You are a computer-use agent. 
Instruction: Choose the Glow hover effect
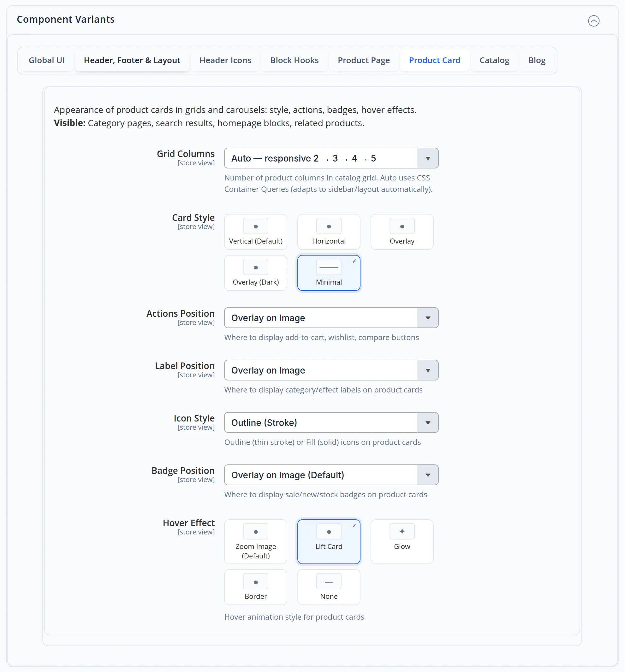pyautogui.click(x=402, y=541)
